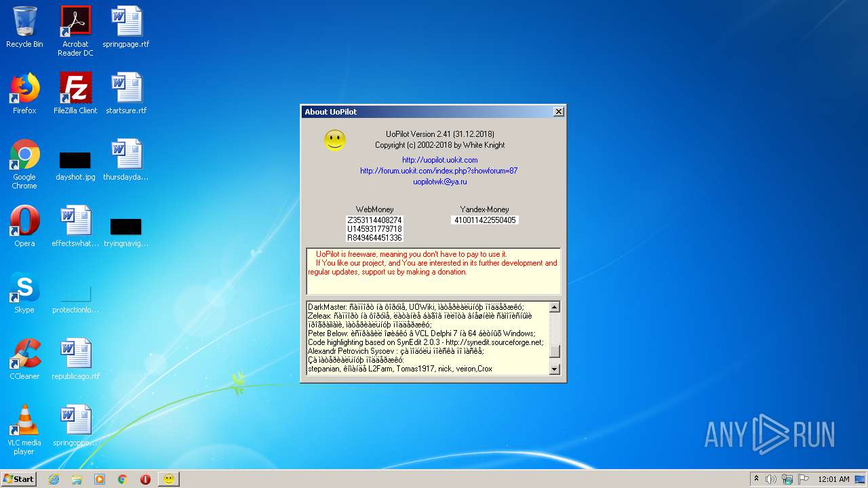
Task: Click the smiley face icon in About UoPilot
Action: click(x=334, y=140)
